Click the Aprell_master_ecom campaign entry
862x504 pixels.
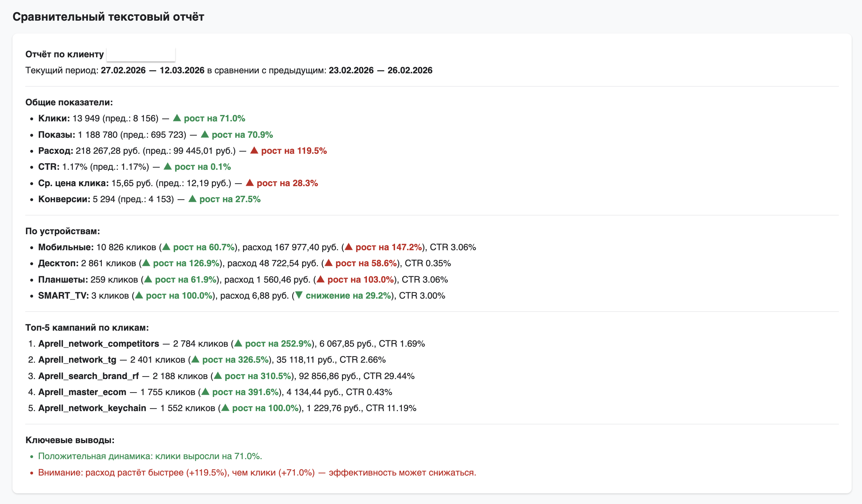tap(82, 392)
